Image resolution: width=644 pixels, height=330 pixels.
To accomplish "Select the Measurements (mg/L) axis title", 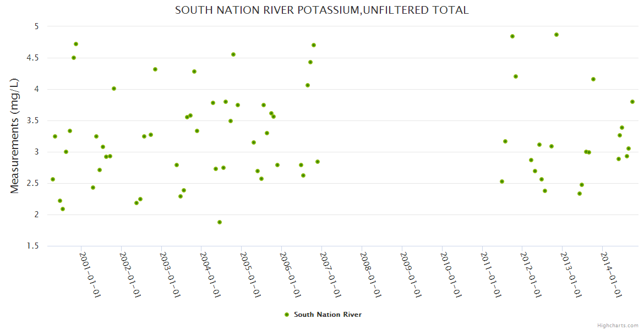I will point(15,136).
